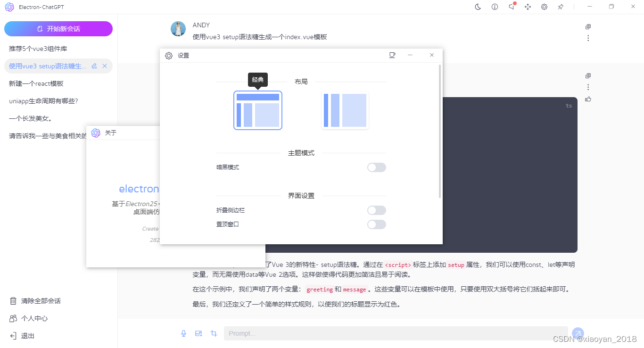Toggle 置顶窗口 pin window switch
Image resolution: width=644 pixels, height=348 pixels.
point(377,224)
